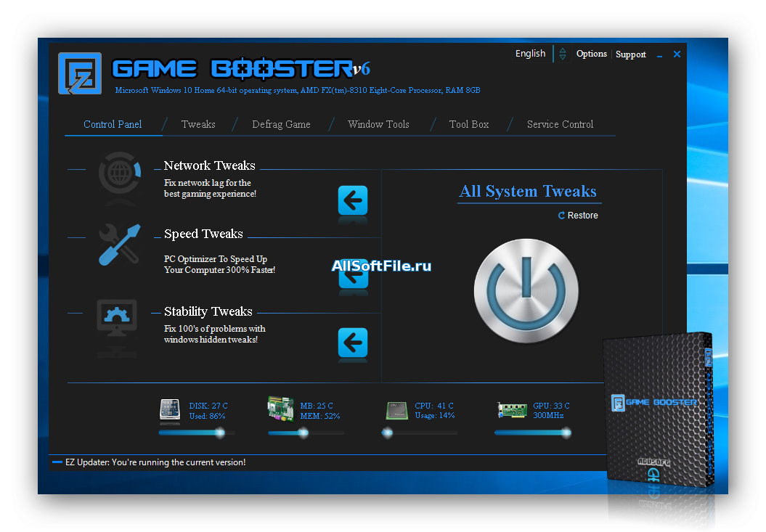Click 'Fix network lag' description text

(210, 189)
